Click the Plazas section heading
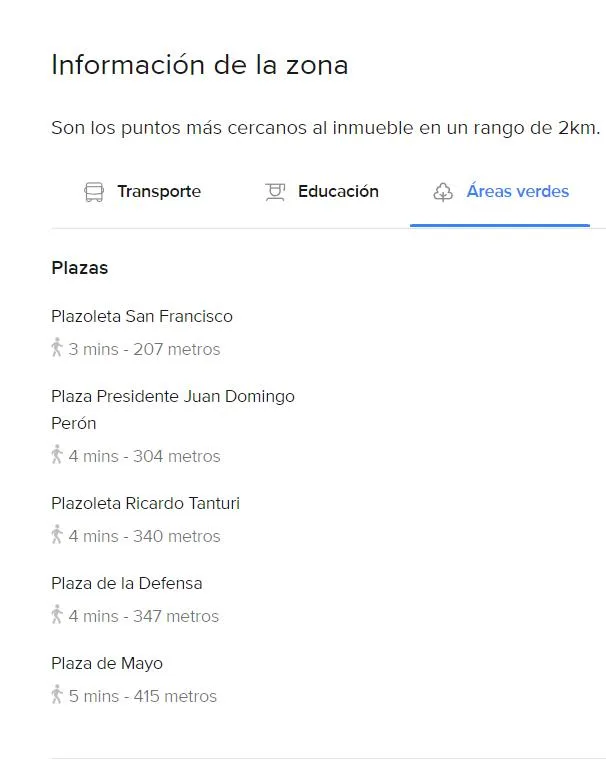The width and height of the screenshot is (606, 778). [79, 268]
